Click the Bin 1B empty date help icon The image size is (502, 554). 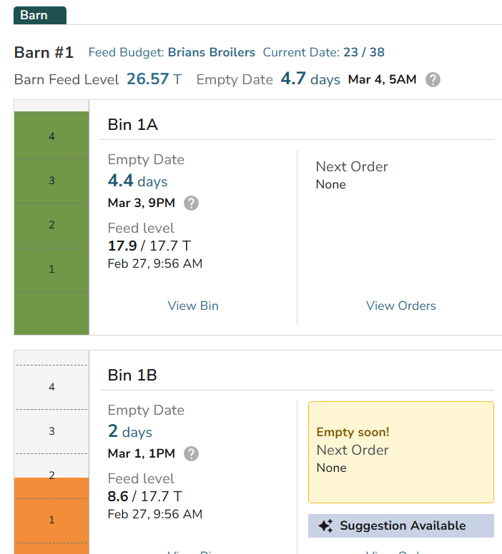coord(191,454)
